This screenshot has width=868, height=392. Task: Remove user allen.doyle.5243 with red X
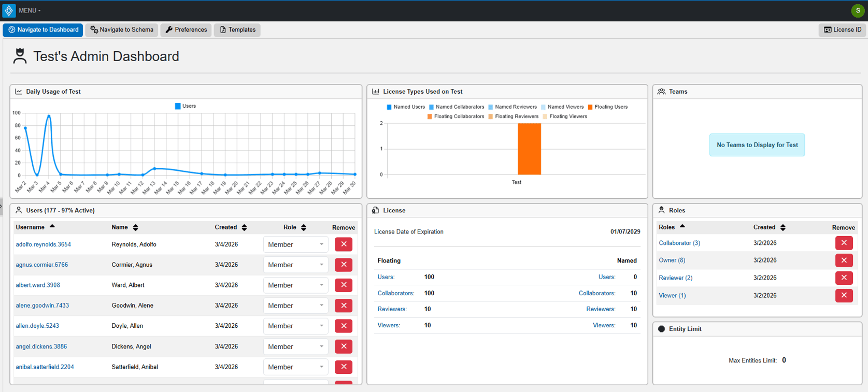point(344,326)
